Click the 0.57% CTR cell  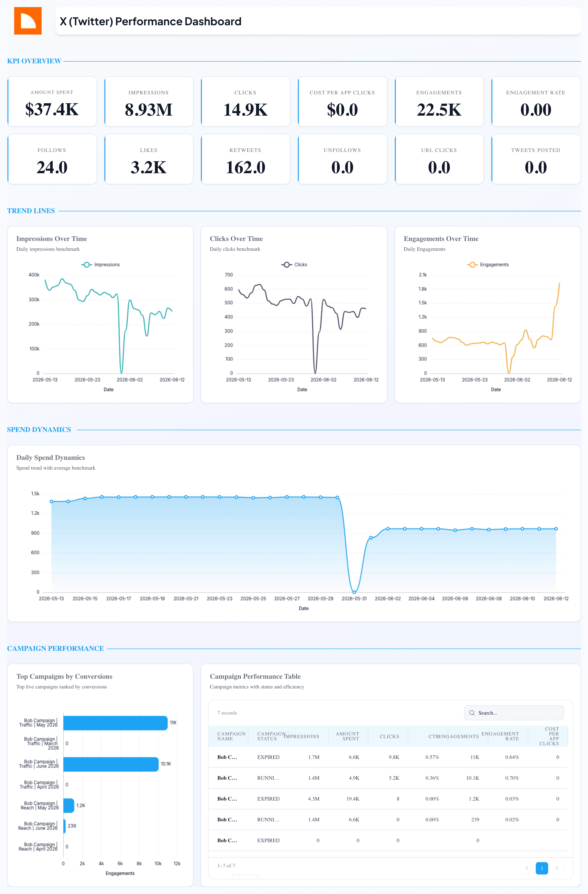pos(432,757)
